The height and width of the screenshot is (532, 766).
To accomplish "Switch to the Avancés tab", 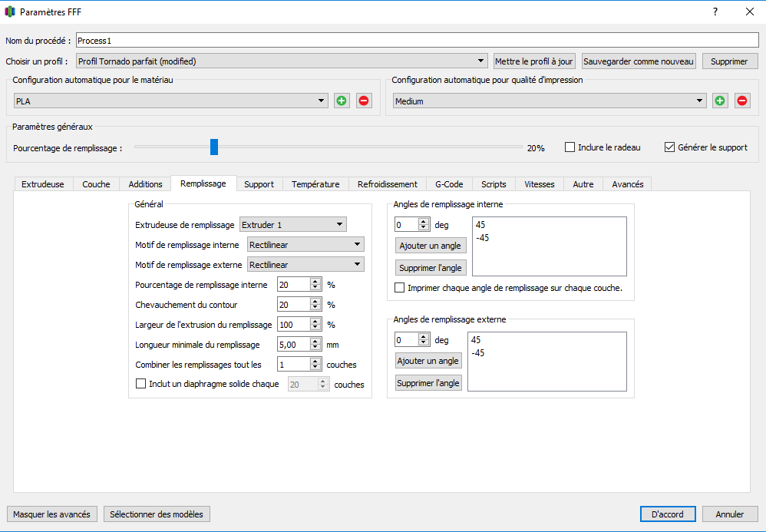I will (628, 184).
